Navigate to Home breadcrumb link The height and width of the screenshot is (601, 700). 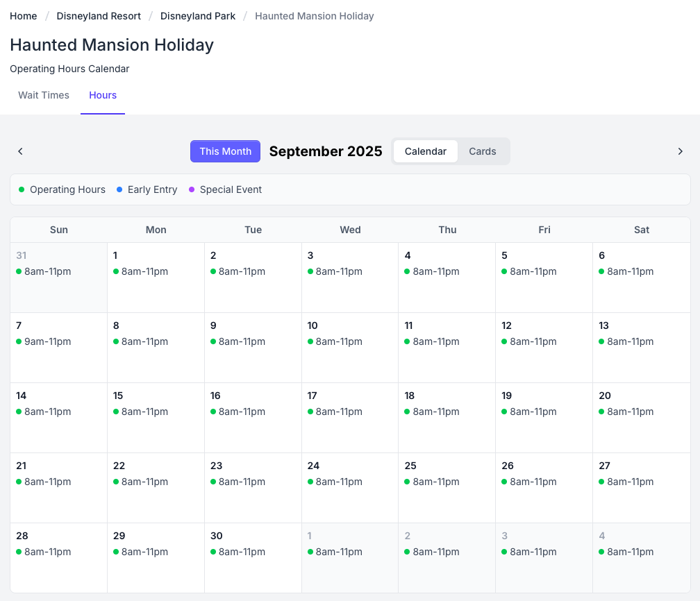[24, 16]
